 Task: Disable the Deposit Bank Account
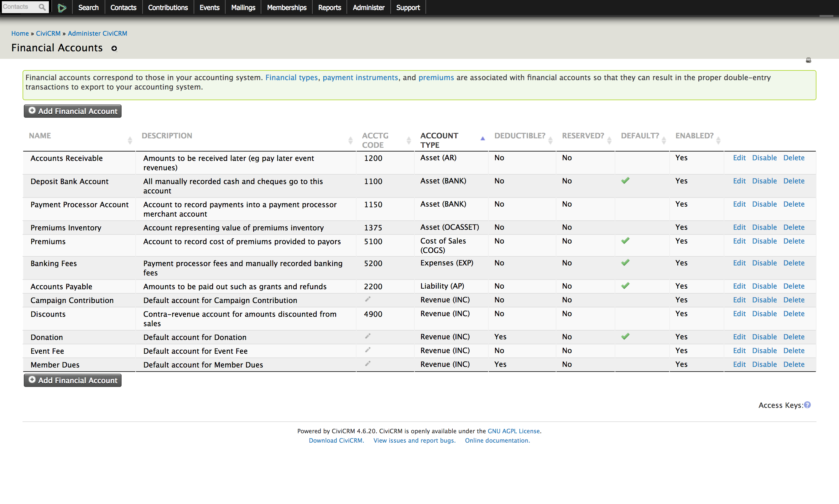point(764,181)
